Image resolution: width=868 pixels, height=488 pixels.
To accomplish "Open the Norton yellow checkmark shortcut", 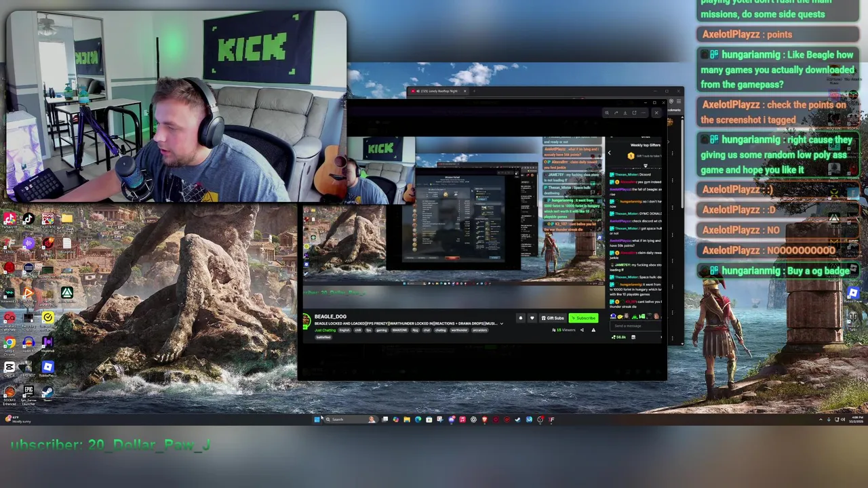I will (x=48, y=317).
